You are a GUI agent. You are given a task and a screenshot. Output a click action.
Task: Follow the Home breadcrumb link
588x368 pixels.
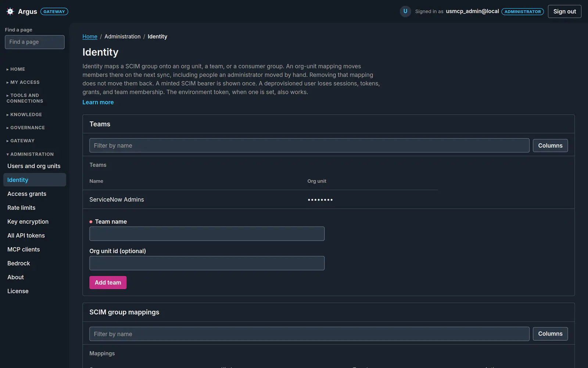[x=90, y=36]
